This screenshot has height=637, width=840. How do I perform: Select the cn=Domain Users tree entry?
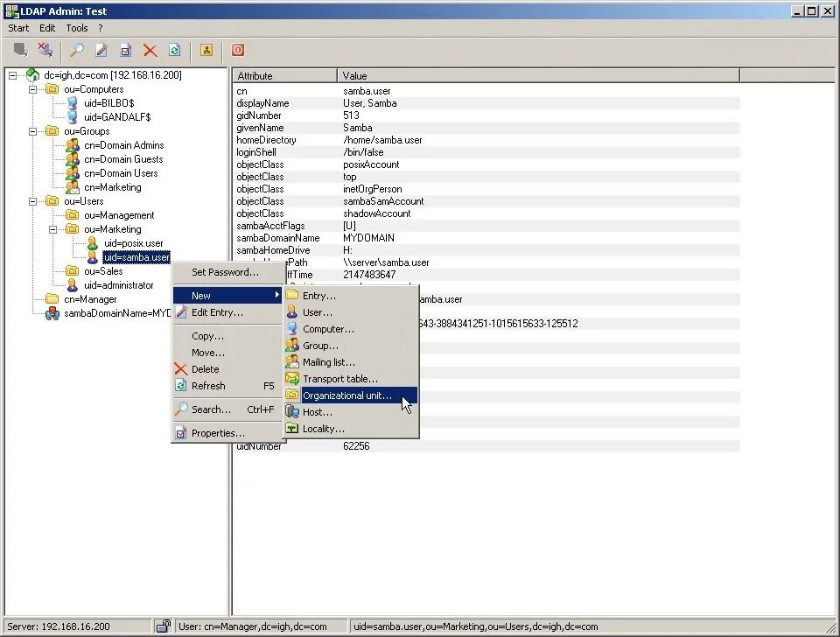click(121, 173)
